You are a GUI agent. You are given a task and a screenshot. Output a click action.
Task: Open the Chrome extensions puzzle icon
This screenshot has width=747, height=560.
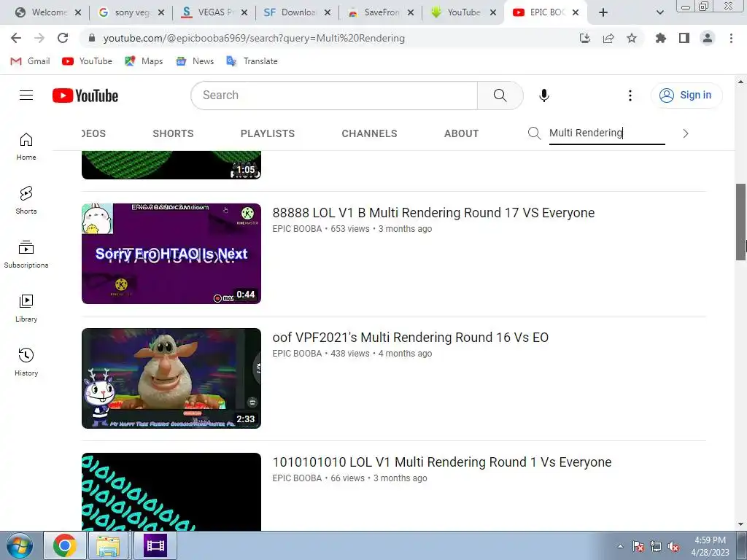660,38
